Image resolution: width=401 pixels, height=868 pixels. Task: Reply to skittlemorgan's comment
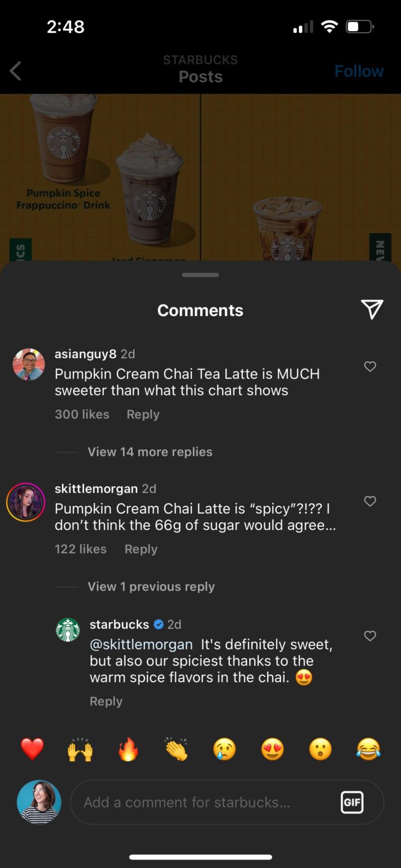point(141,549)
